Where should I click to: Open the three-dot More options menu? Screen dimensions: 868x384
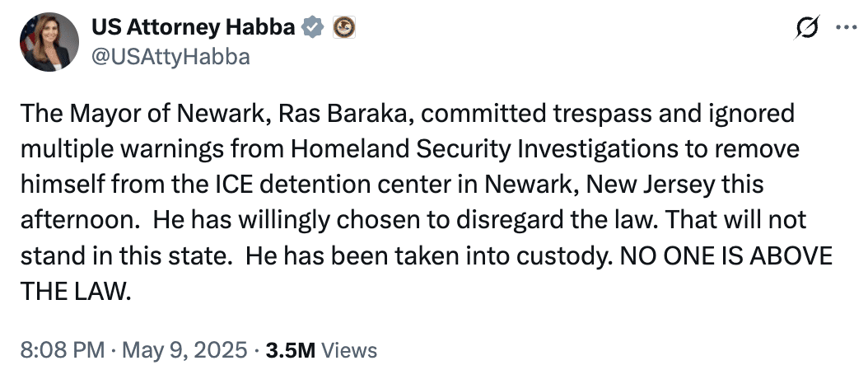[x=846, y=26]
